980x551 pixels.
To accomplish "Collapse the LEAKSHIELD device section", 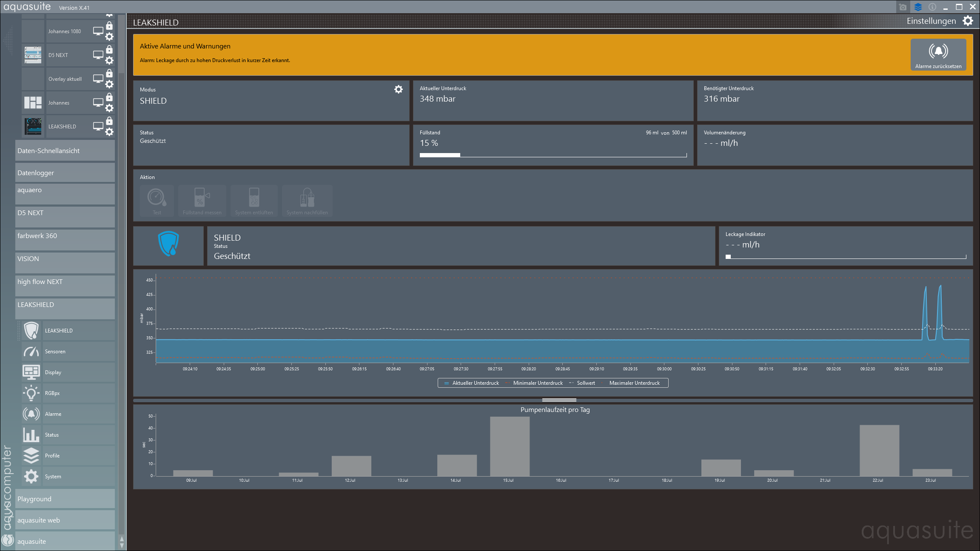I will [x=65, y=309].
